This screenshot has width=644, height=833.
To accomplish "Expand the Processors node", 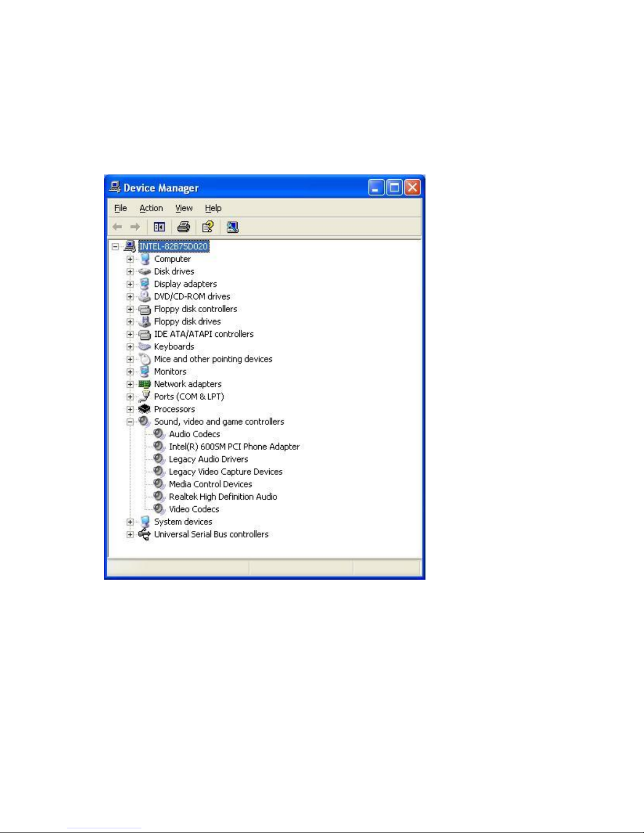I will pos(130,409).
